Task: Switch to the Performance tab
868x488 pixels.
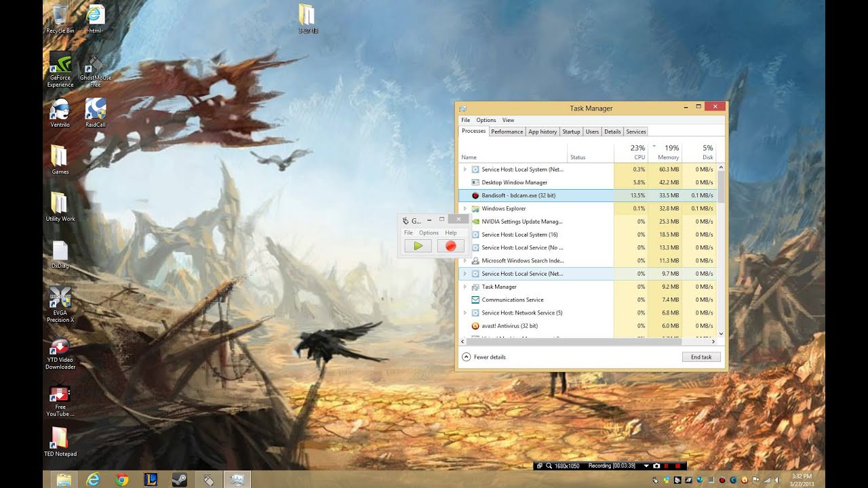Action: (507, 131)
